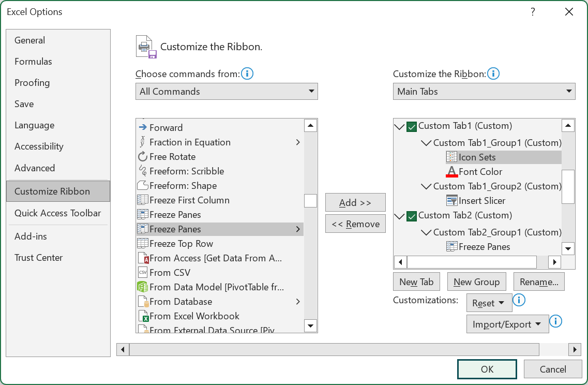Click the ribbon tree horizontal scroll right arrow

(554, 262)
